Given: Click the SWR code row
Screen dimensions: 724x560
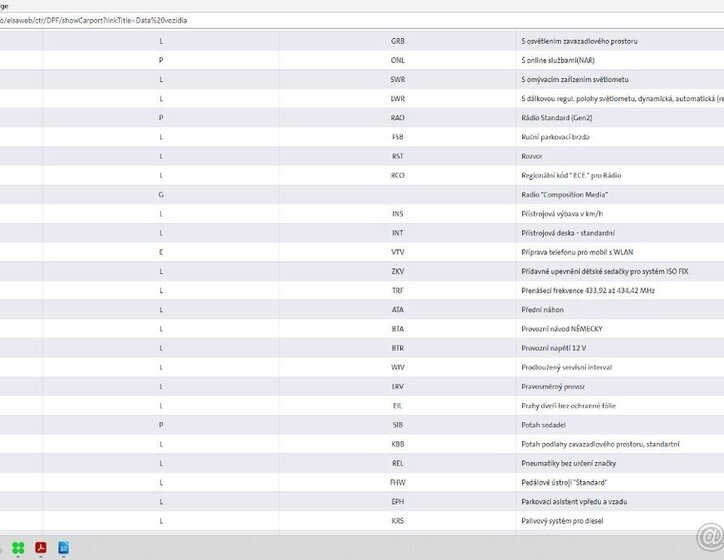Looking at the screenshot, I should tap(398, 79).
